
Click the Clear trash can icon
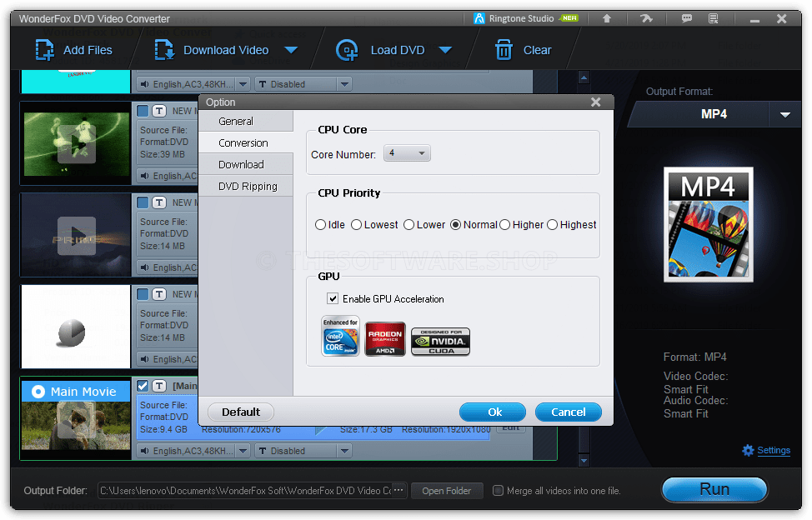pos(504,50)
